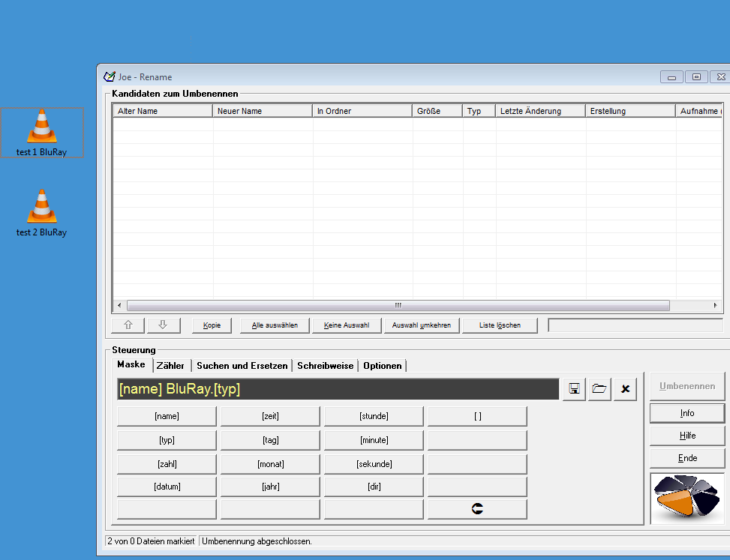Click Alle auswählen button
Viewport: 730px width, 560px height.
pyautogui.click(x=275, y=325)
